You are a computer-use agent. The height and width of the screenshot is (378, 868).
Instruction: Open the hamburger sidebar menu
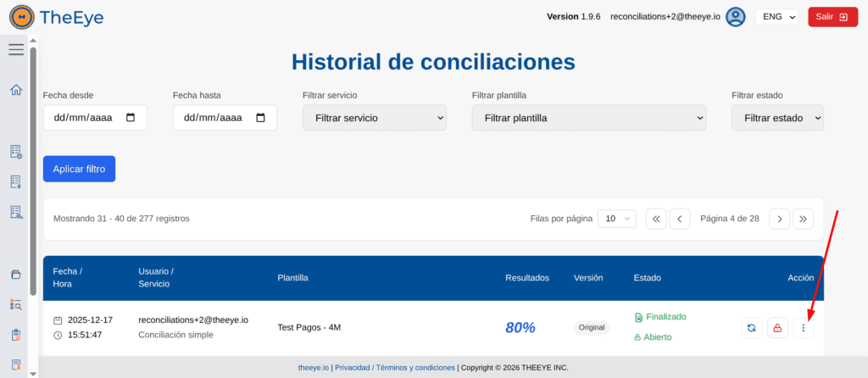point(16,50)
